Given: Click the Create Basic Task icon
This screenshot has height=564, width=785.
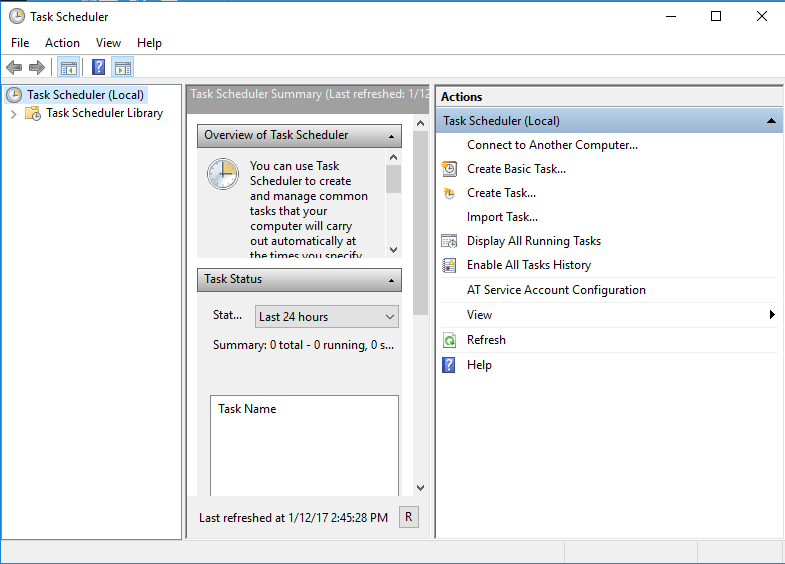Looking at the screenshot, I should (x=449, y=169).
